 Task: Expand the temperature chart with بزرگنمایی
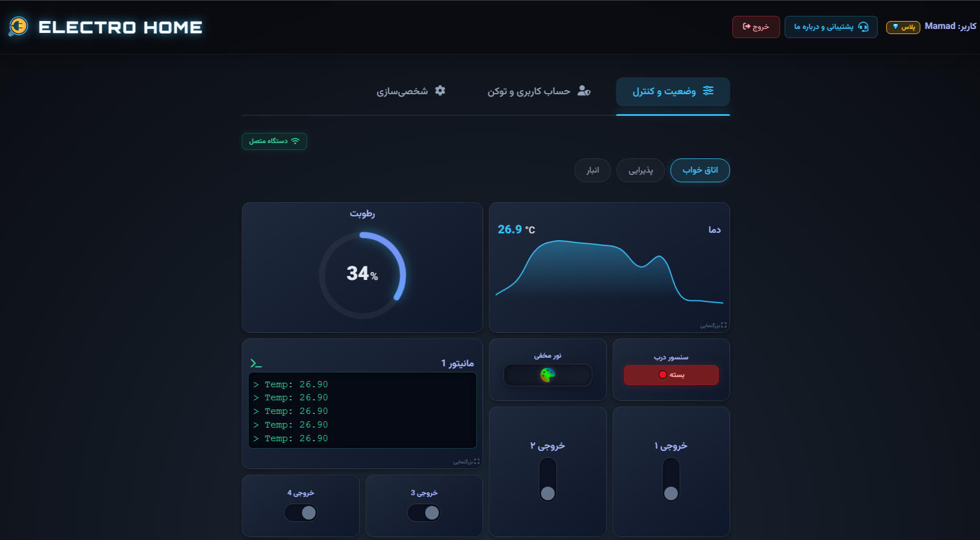pos(713,325)
